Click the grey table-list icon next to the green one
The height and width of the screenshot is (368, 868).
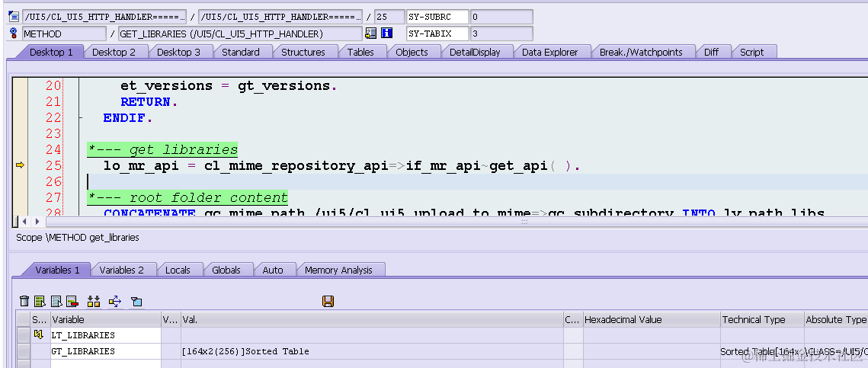[x=56, y=302]
